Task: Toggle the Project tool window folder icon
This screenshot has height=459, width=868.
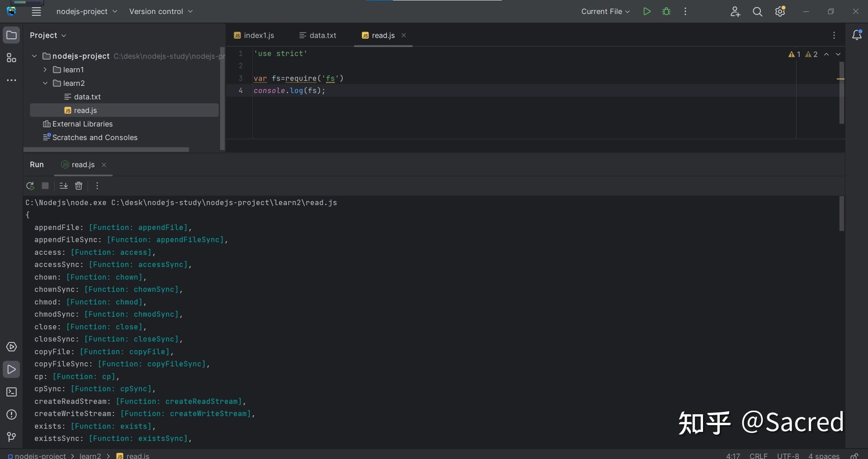Action: pyautogui.click(x=12, y=35)
